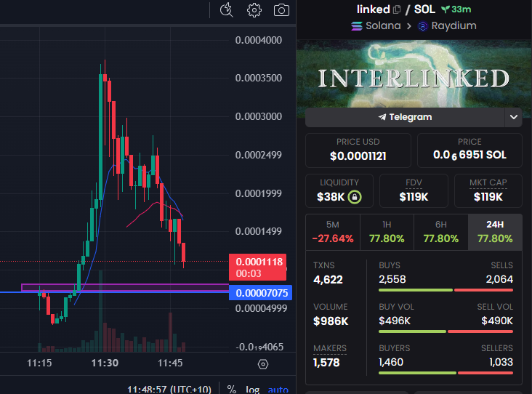Click the buy/sell volume ratio bar
Screen dimensions: 532x394
[x=446, y=331]
